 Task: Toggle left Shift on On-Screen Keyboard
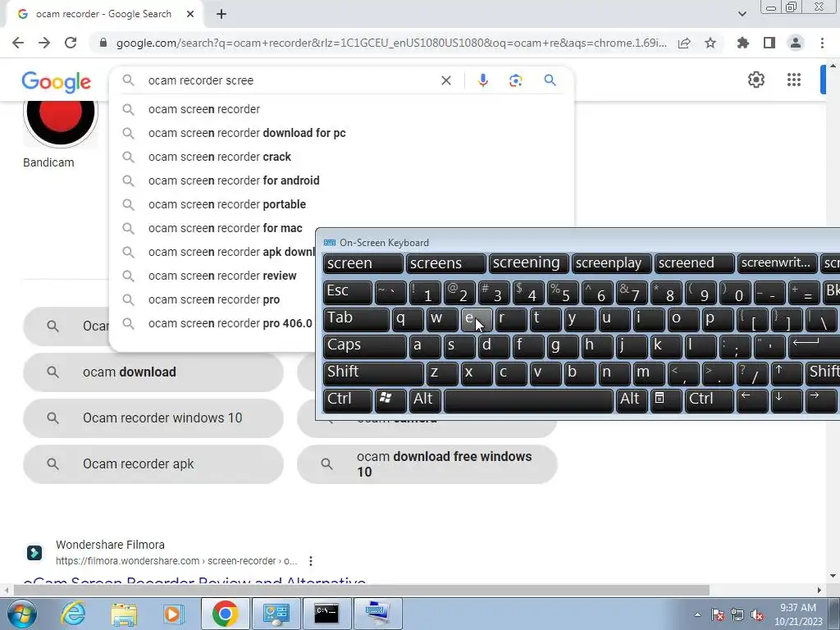coord(373,373)
